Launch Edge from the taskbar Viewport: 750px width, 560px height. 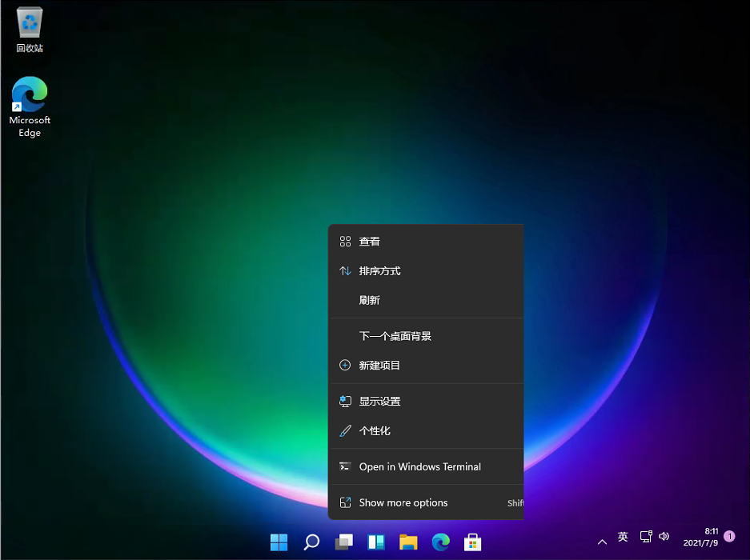pos(440,542)
